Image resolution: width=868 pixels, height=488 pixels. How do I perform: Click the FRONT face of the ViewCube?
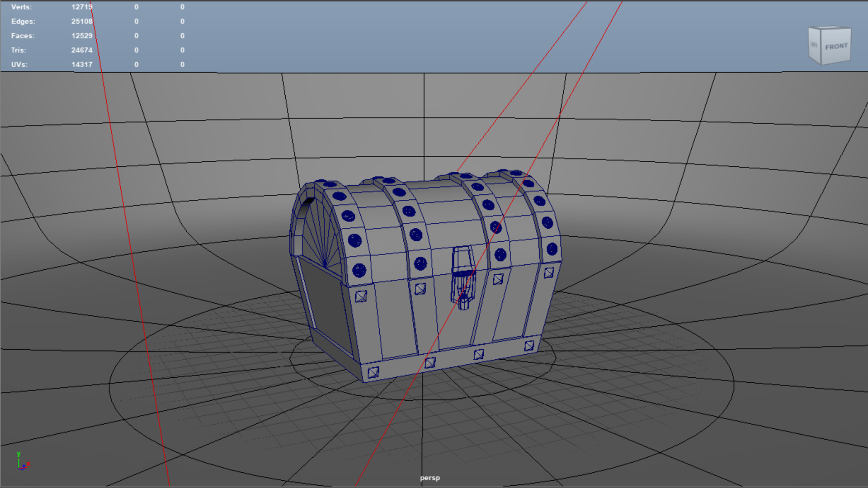[x=836, y=47]
